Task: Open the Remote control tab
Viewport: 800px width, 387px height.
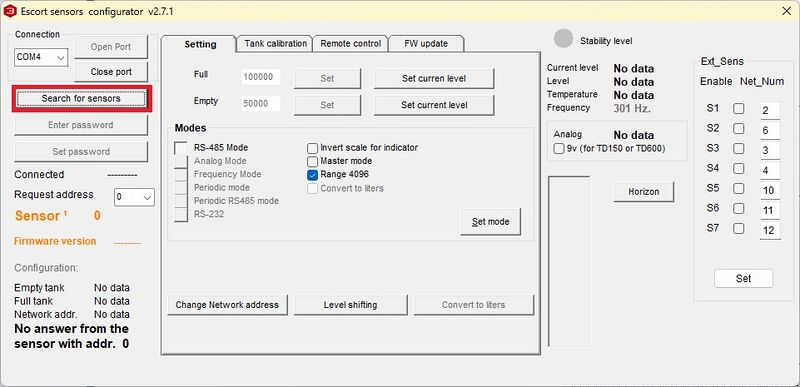Action: point(351,43)
